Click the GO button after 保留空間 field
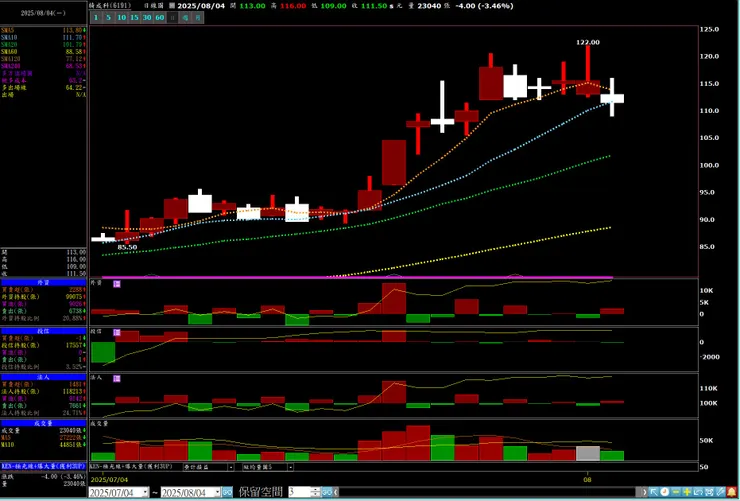Screen dimensions: 740x501 click(327, 492)
